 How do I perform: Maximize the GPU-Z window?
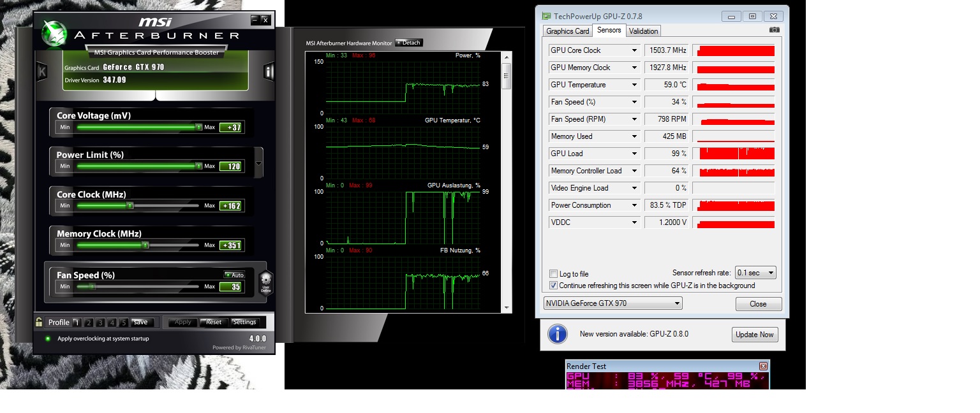752,16
